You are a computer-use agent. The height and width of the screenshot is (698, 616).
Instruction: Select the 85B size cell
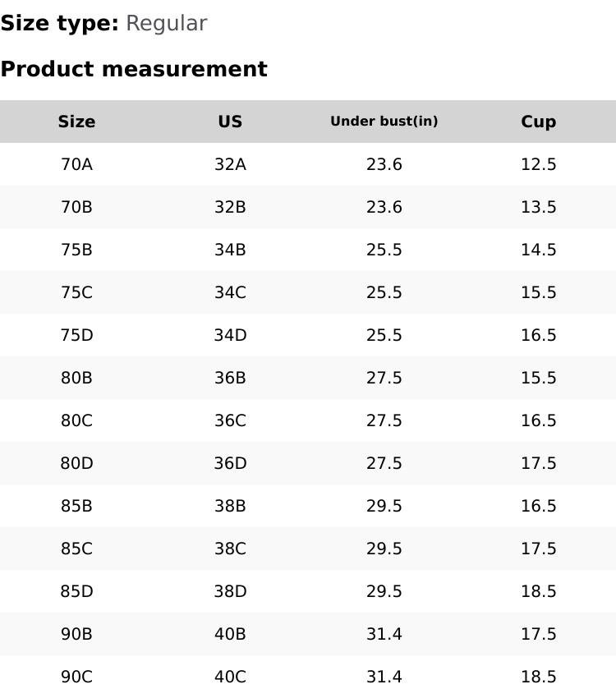(76, 506)
